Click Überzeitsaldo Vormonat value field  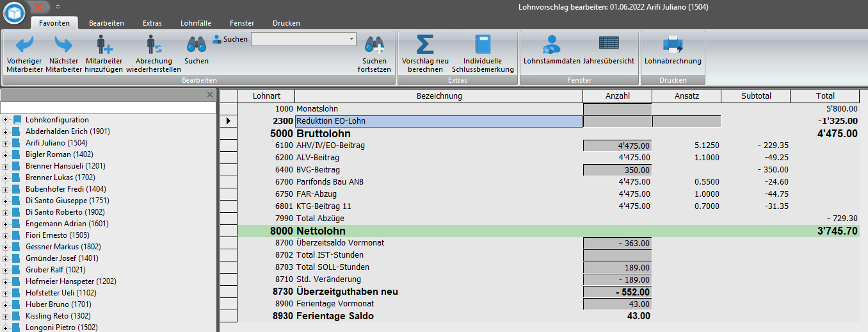pyautogui.click(x=617, y=243)
